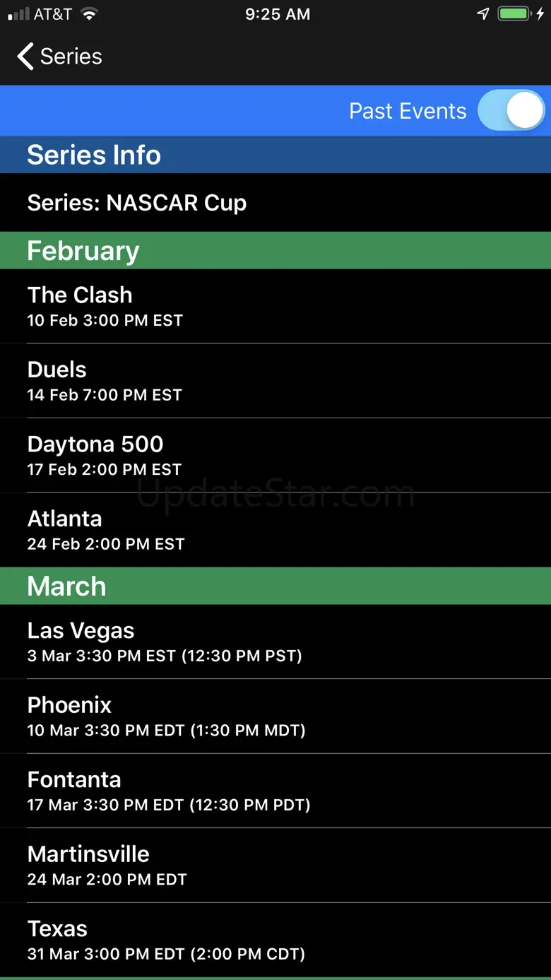Tap the cellular signal bars icon
The height and width of the screenshot is (980, 551).
(18, 14)
